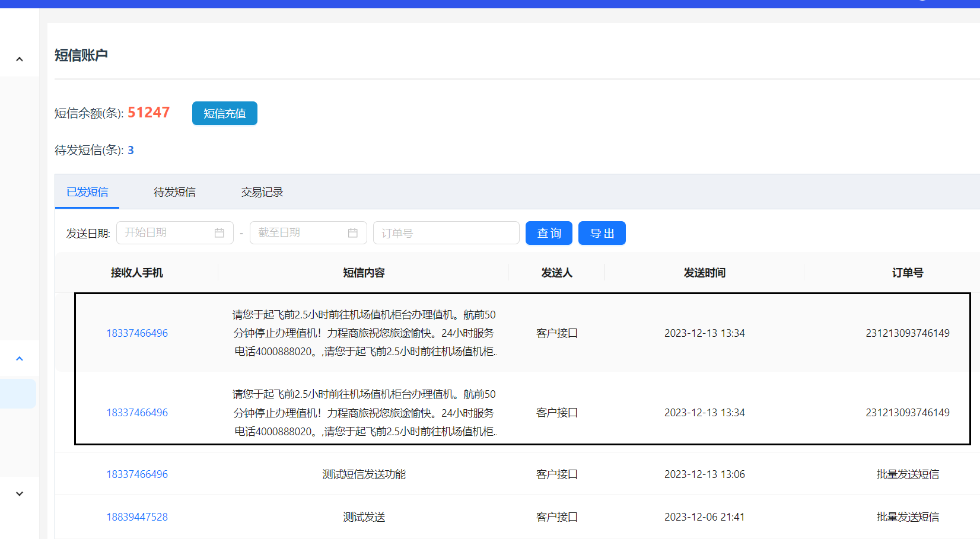Viewport: 980px width, 539px height.
Task: Expand the downward sidebar chevron section
Action: tap(20, 494)
